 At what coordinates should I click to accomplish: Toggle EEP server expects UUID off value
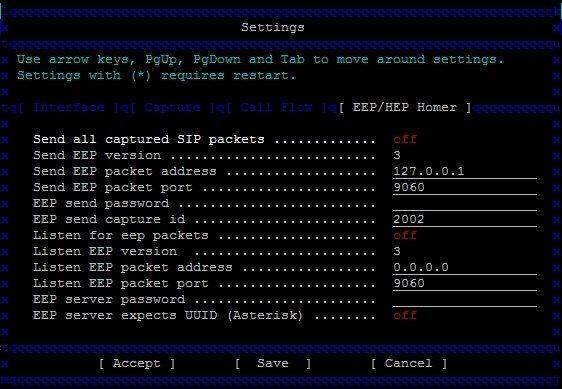(405, 315)
